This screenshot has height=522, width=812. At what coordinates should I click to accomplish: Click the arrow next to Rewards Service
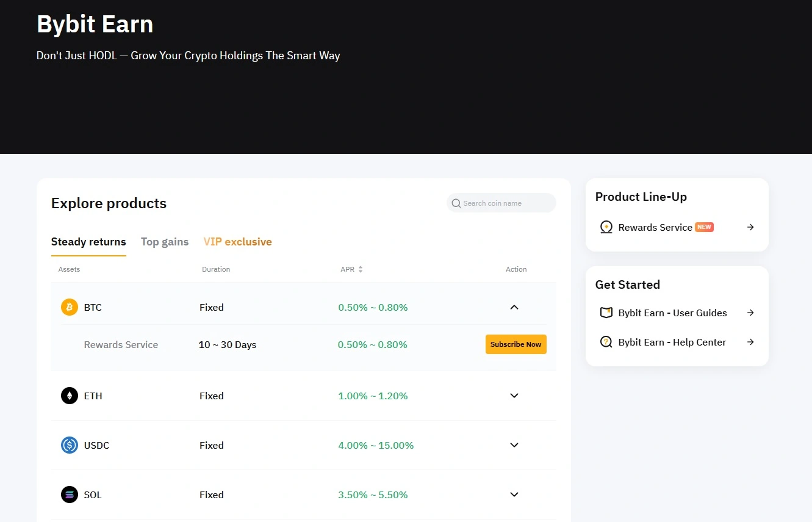click(x=750, y=227)
